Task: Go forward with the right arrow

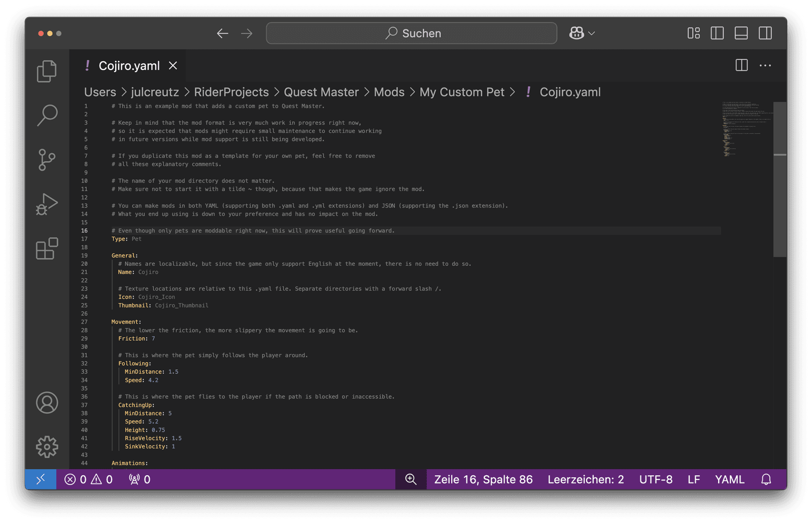Action: coord(247,33)
